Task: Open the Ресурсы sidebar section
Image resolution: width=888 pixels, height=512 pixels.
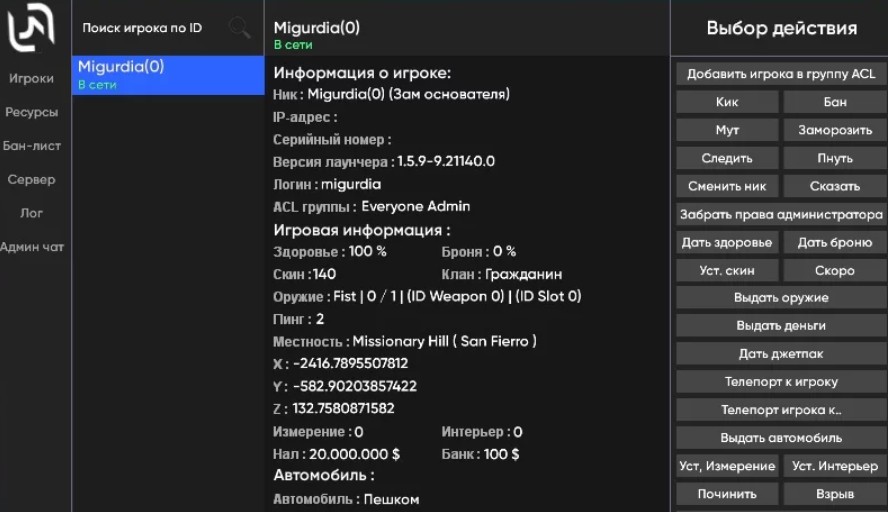Action: 32,113
